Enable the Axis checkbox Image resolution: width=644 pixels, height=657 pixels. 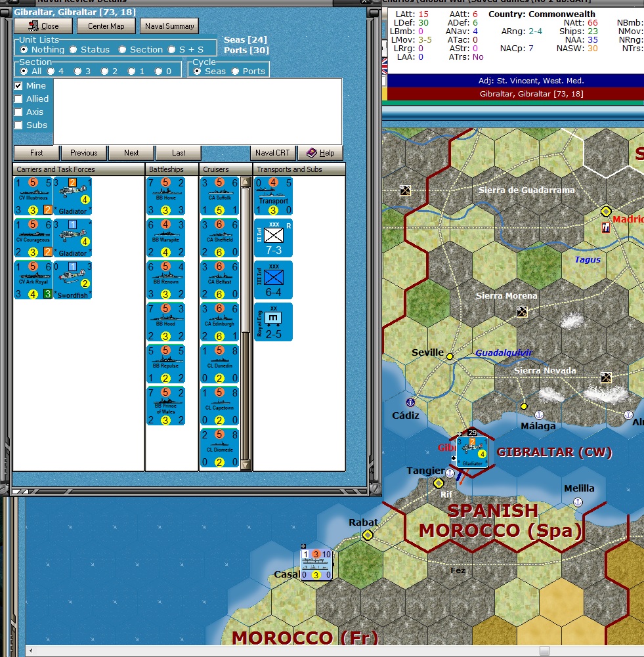(x=18, y=112)
